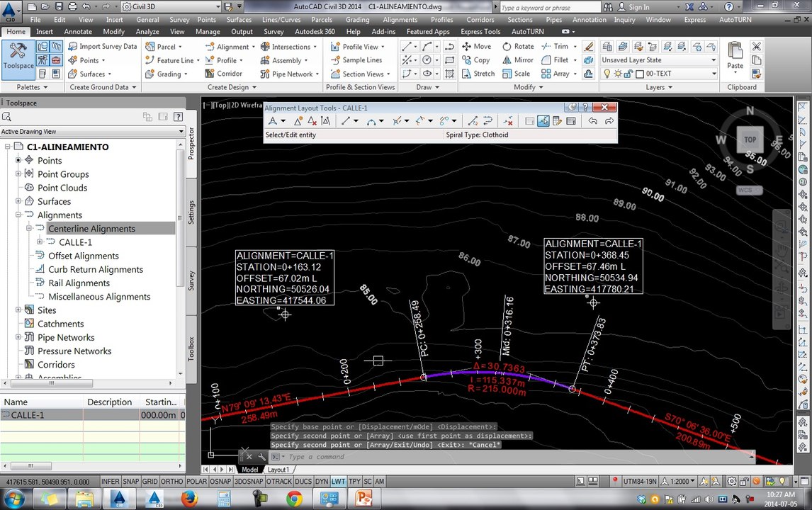
Task: Collapse the Alignments tree node
Action: tap(18, 215)
